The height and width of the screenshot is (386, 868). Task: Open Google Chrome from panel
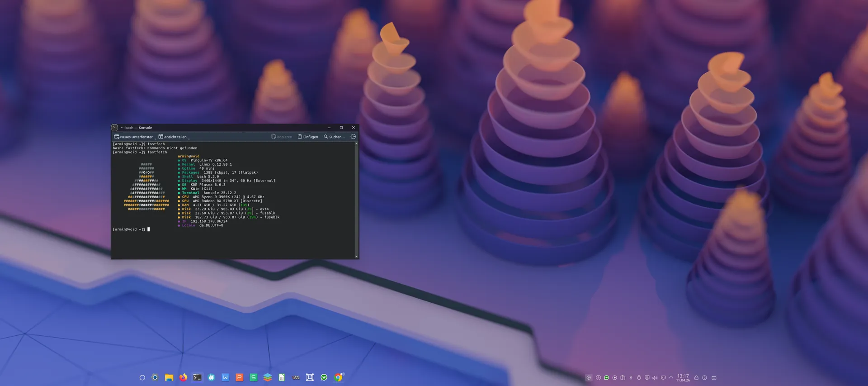pos(339,377)
